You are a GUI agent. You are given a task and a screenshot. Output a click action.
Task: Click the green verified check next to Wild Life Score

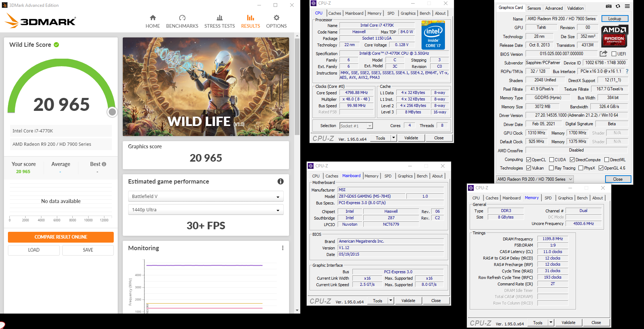coord(57,45)
